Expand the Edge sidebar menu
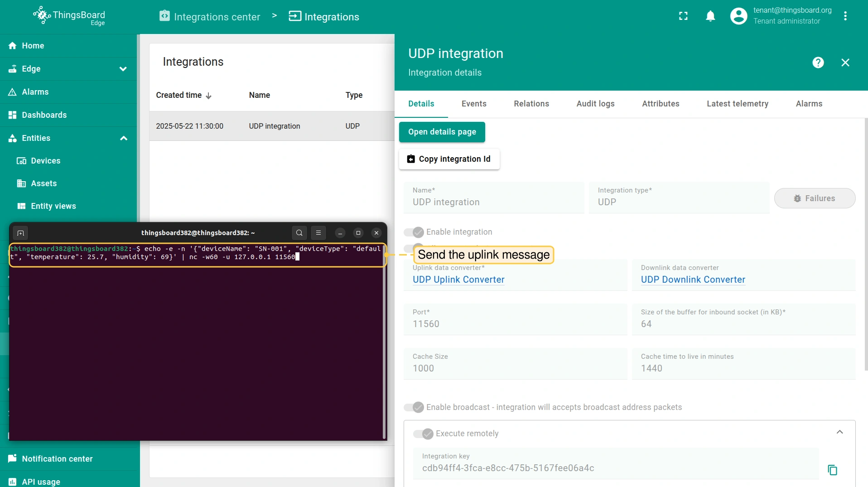 (x=123, y=69)
